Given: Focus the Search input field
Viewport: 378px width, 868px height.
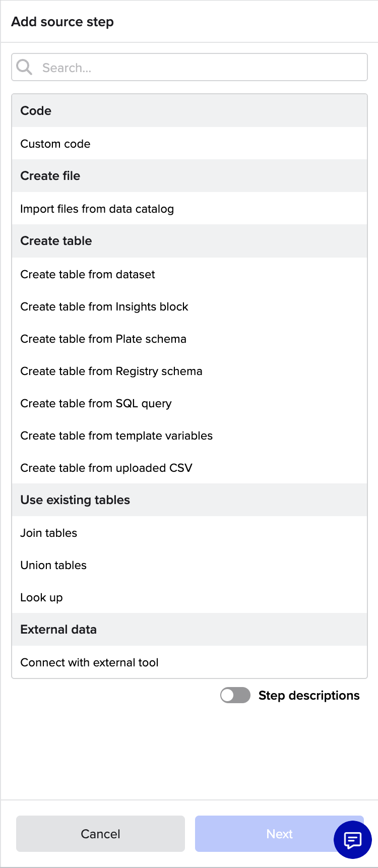Looking at the screenshot, I should (190, 67).
